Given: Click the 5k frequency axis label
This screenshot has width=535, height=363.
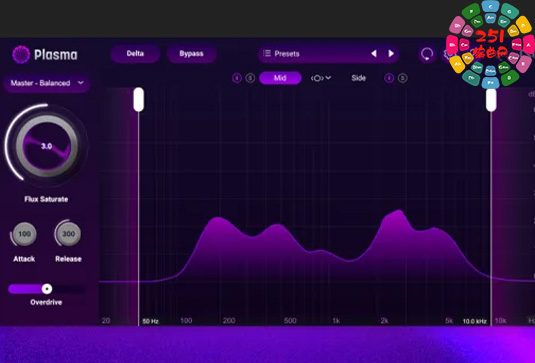Looking at the screenshot, I should coord(449,321).
